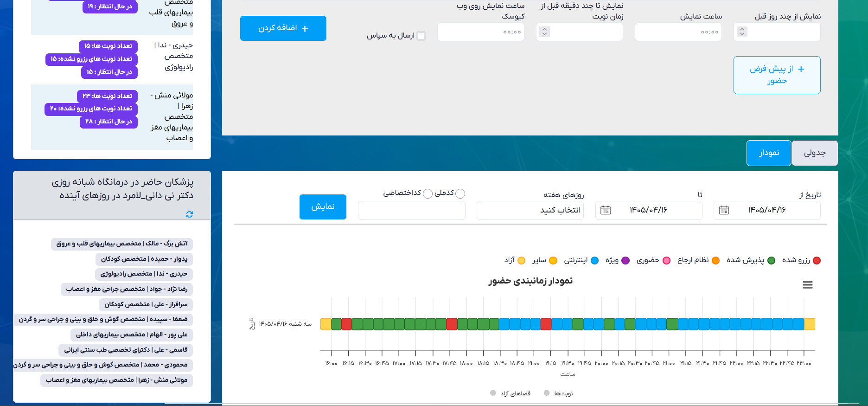
Task: Toggle 'آزاد' yellow legend item
Action: [515, 260]
